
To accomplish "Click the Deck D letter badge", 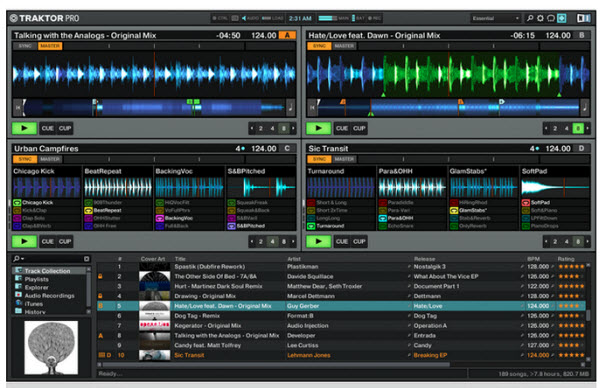I will (582, 148).
